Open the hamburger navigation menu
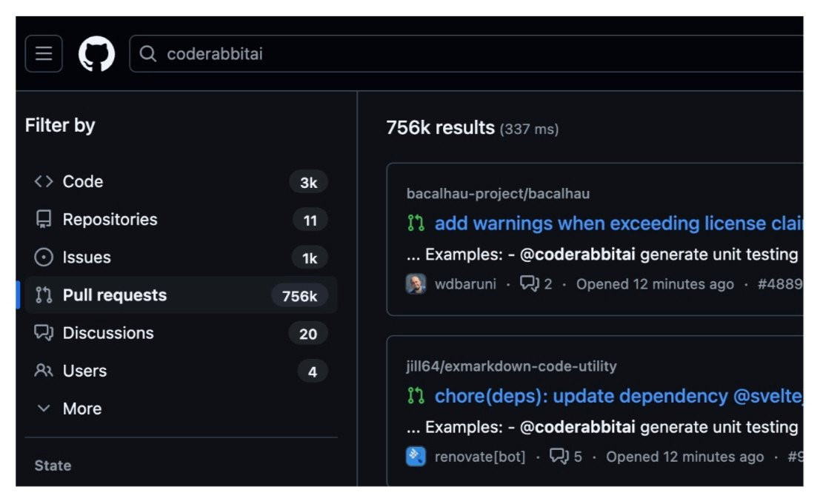The height and width of the screenshot is (504, 820). [44, 53]
